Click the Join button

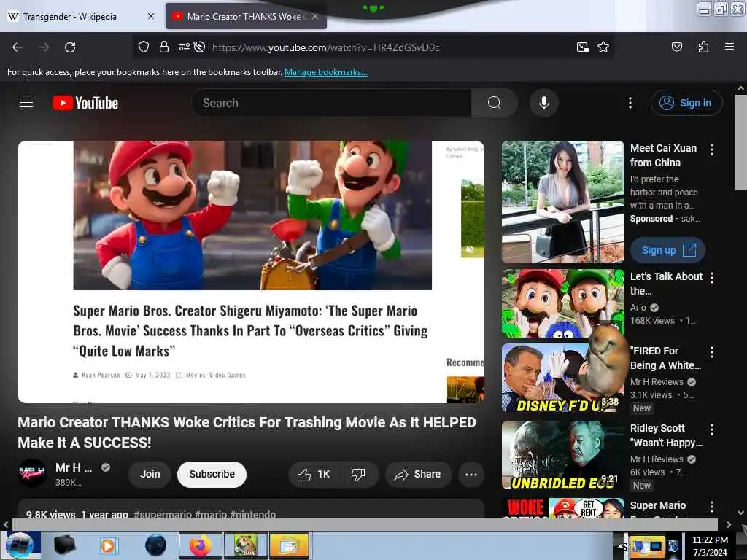150,474
